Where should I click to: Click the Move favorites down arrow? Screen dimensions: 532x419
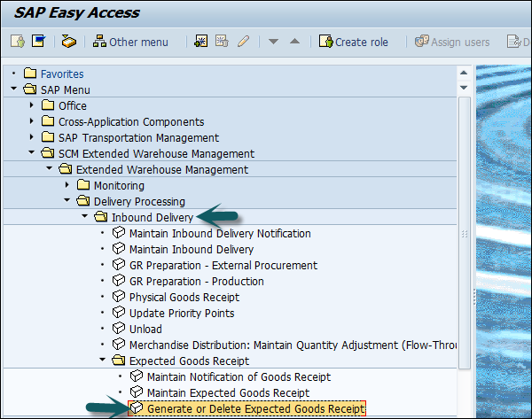(x=274, y=42)
